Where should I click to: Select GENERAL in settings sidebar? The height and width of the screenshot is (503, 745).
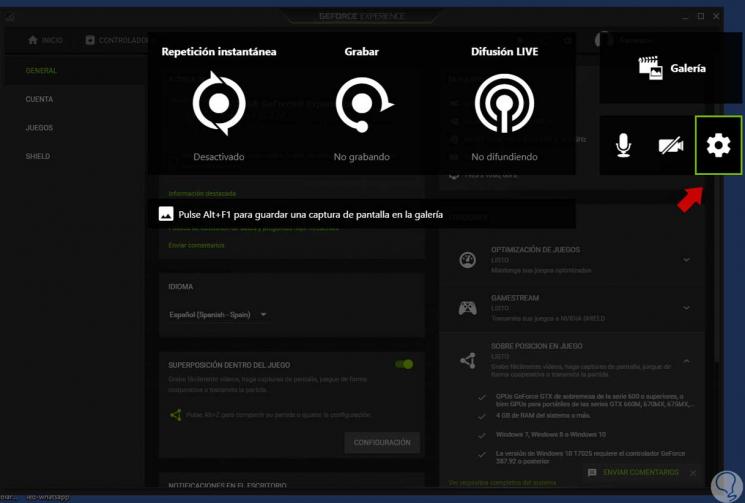point(41,71)
